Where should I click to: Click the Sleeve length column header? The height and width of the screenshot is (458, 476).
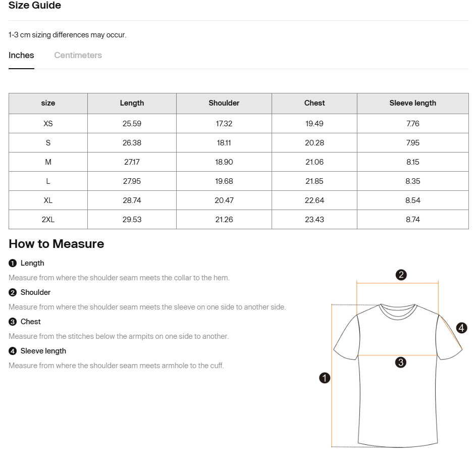point(412,103)
